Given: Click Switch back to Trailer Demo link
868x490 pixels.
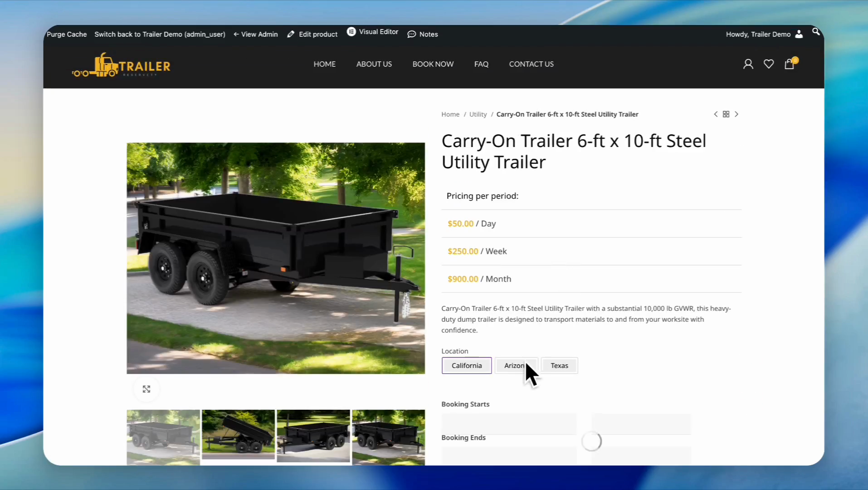Looking at the screenshot, I should (160, 34).
